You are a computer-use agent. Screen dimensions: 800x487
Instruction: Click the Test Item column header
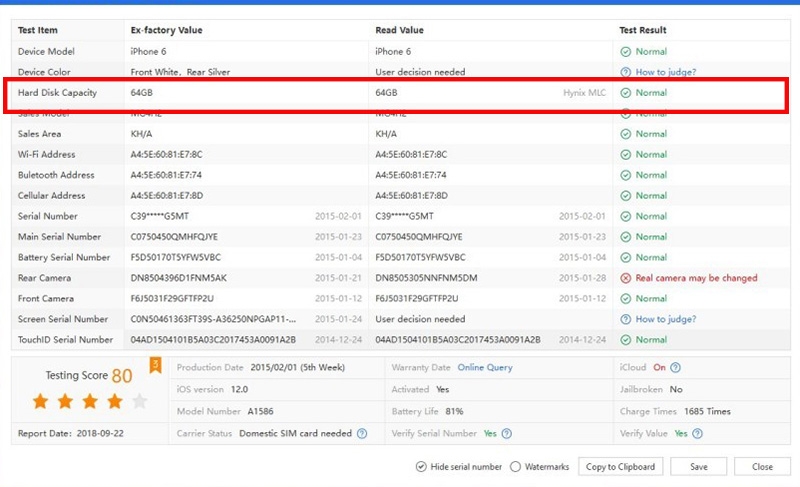click(x=38, y=30)
